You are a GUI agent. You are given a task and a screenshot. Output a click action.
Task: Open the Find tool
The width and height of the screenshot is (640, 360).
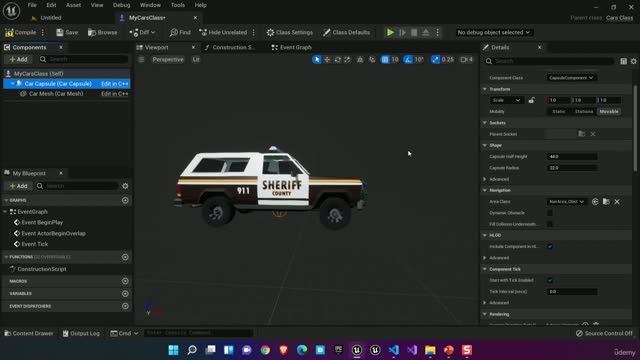pos(180,32)
